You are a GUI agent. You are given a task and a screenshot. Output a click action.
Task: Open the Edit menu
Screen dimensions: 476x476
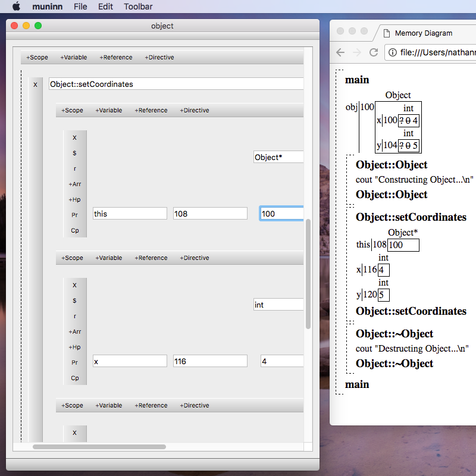[105, 7]
